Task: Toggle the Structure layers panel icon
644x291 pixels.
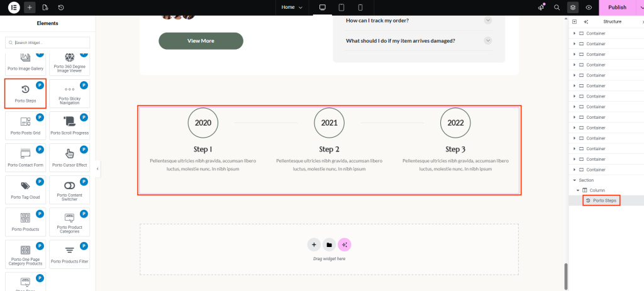Action: 572,8
